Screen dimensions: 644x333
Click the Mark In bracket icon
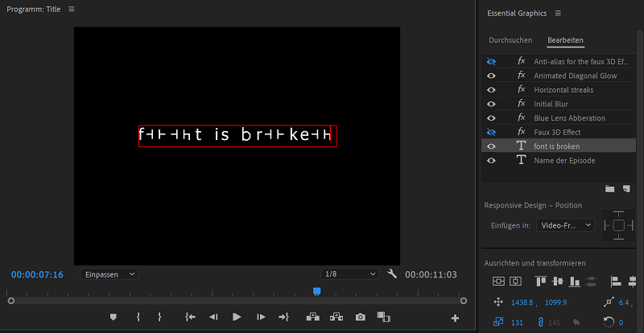coord(138,317)
